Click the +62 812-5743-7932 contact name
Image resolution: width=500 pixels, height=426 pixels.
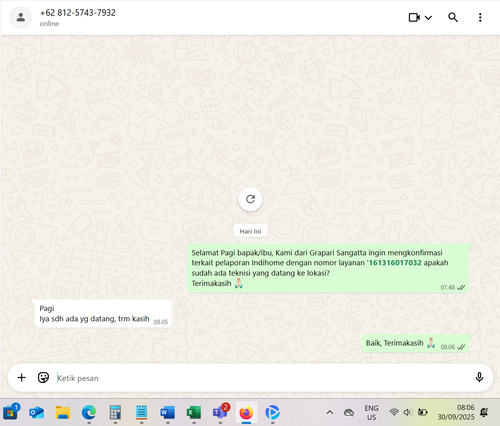point(78,13)
